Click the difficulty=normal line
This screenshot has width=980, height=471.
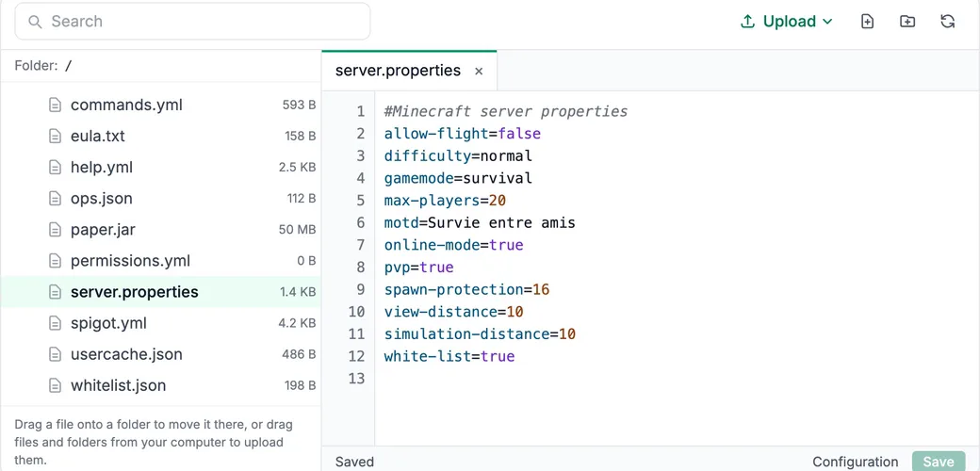458,155
